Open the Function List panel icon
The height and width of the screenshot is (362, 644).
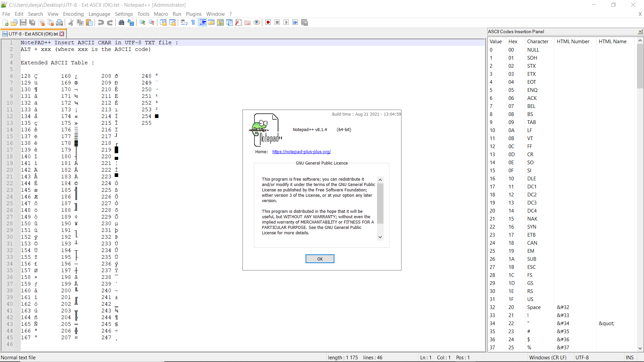pos(238,22)
